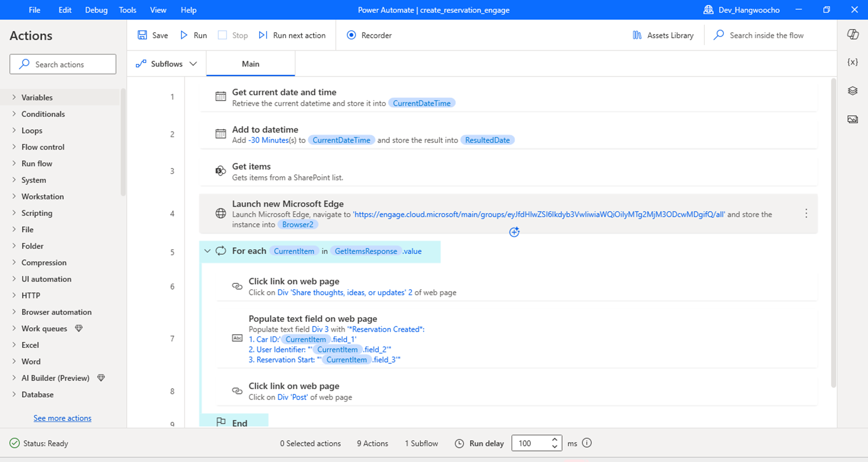Open the Assets Library
This screenshot has height=462, width=868.
pyautogui.click(x=663, y=35)
